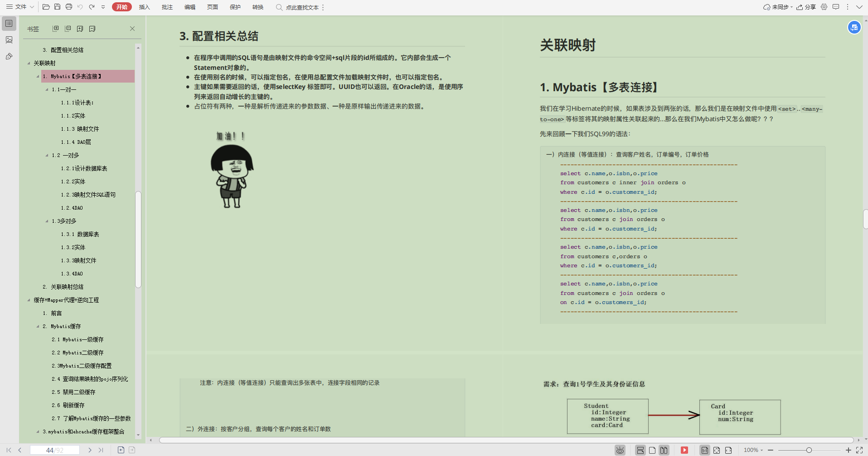
Task: Collapse 3.mybatis和ehcache缓存框架整合 node
Action: click(x=38, y=431)
